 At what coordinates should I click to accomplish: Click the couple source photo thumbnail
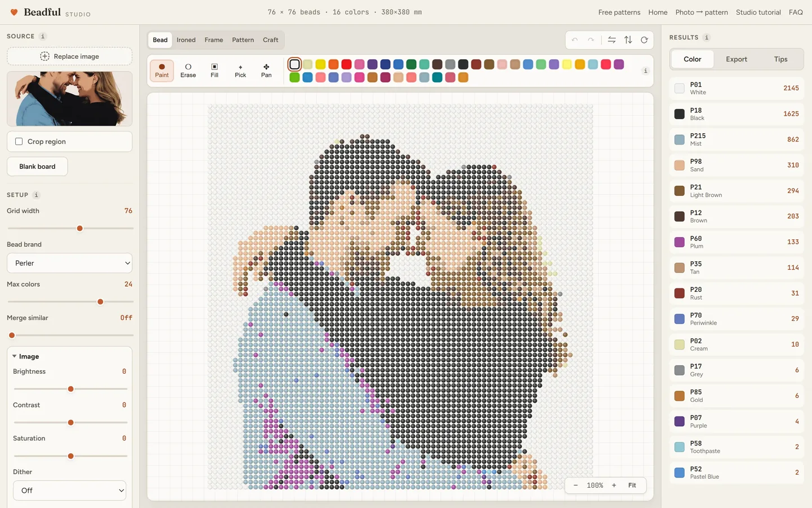tap(69, 99)
